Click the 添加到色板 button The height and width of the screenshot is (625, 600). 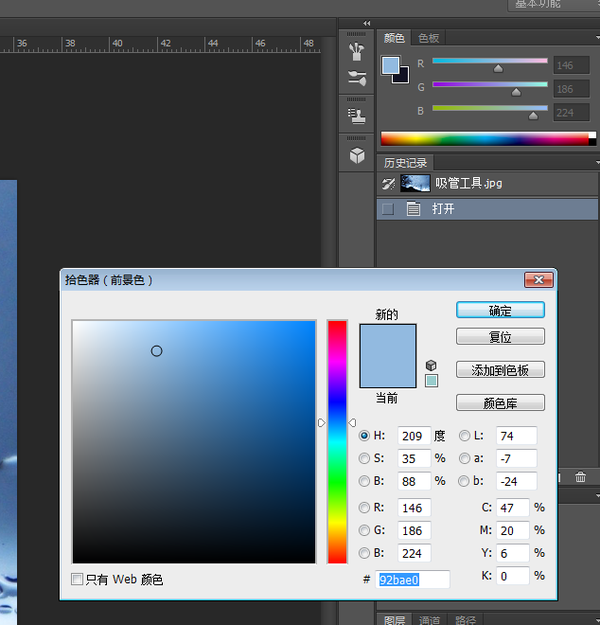pos(500,370)
